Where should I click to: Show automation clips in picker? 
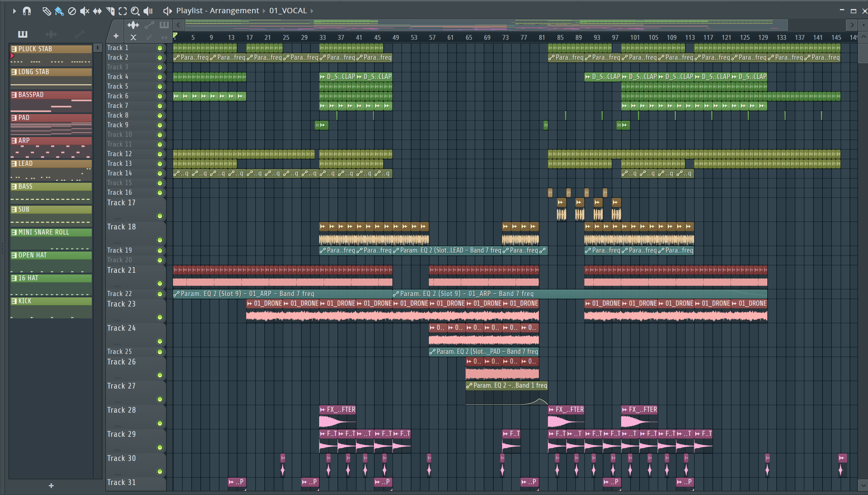(80, 34)
